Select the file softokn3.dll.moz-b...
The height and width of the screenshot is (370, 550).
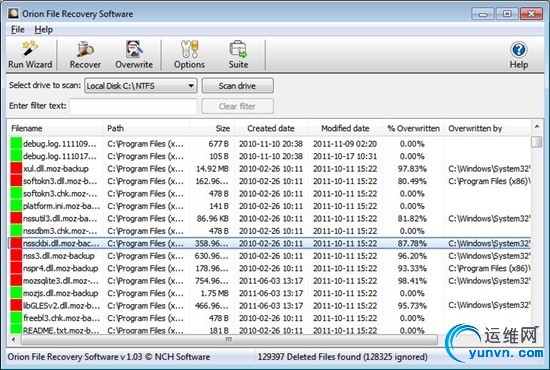[x=61, y=181]
